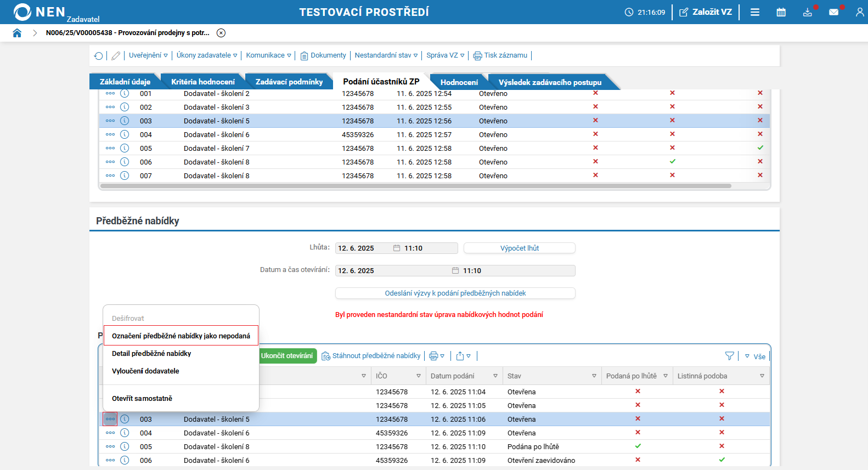Open the calendar icon in header

point(781,12)
